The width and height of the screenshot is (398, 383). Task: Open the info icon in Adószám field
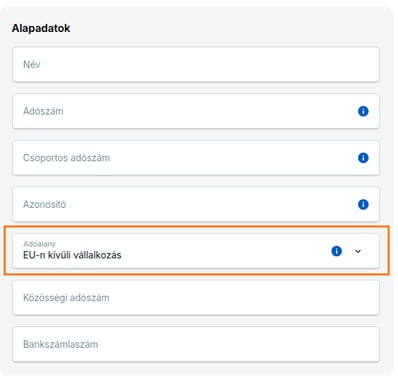[x=363, y=111]
